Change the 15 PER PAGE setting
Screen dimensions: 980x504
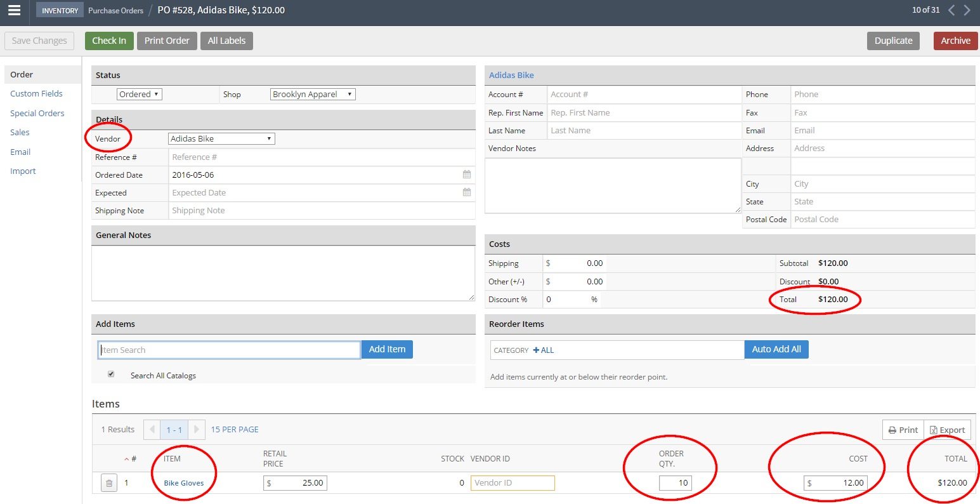click(x=235, y=430)
